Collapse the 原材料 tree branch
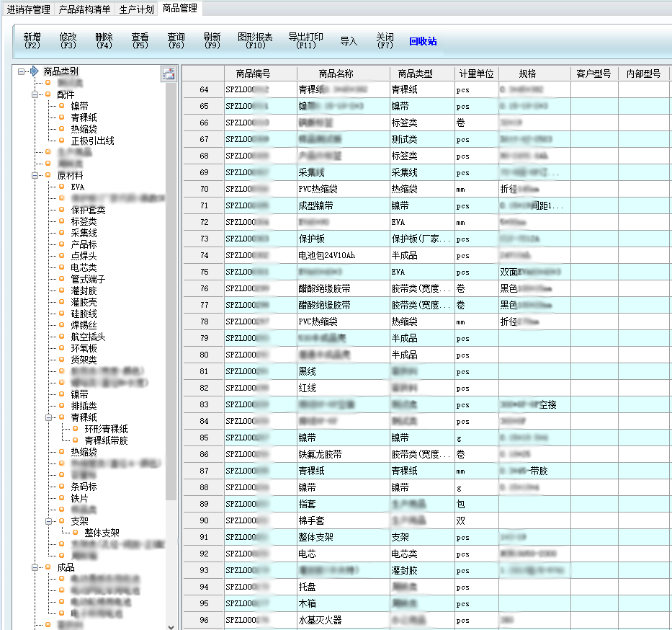 pyautogui.click(x=35, y=175)
